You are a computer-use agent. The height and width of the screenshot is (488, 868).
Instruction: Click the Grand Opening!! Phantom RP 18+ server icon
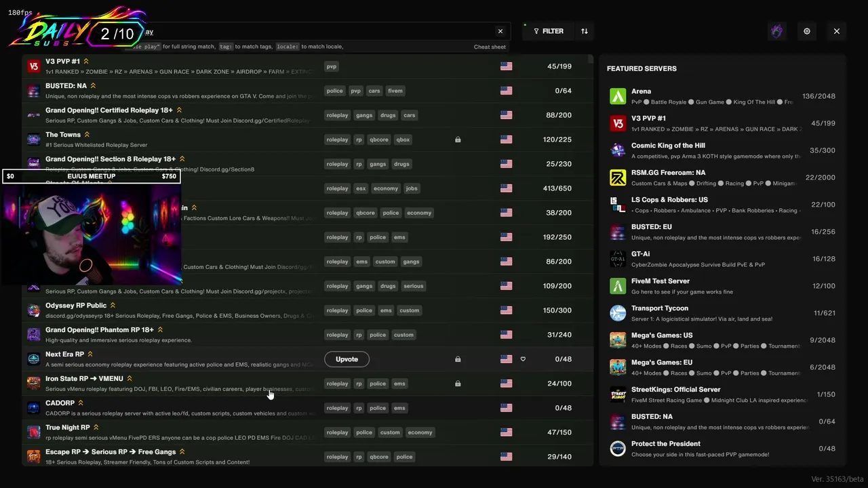(33, 335)
